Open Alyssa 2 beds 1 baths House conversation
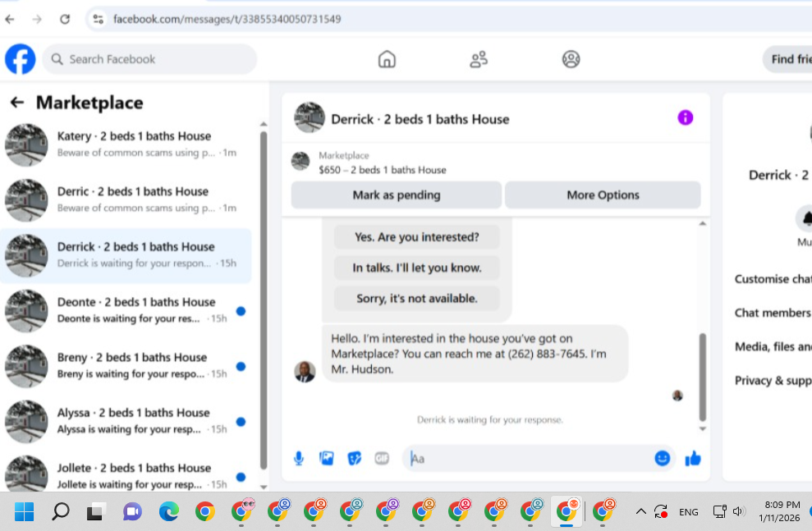Viewport: 812px width, 531px height. [x=126, y=421]
